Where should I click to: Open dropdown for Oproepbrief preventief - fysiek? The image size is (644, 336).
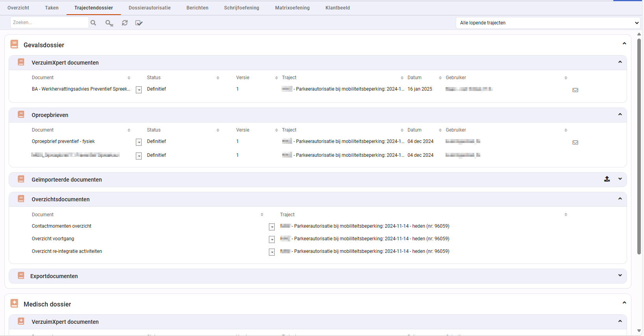click(x=139, y=142)
